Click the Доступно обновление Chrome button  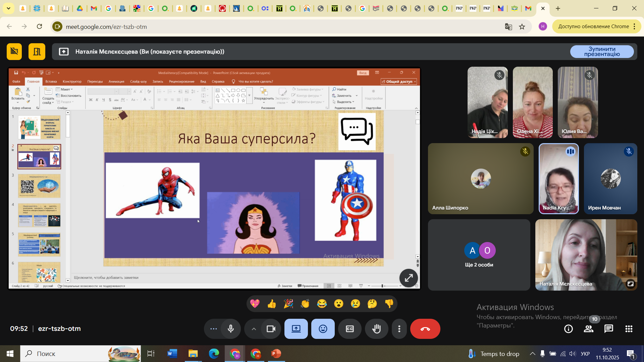pyautogui.click(x=593, y=26)
